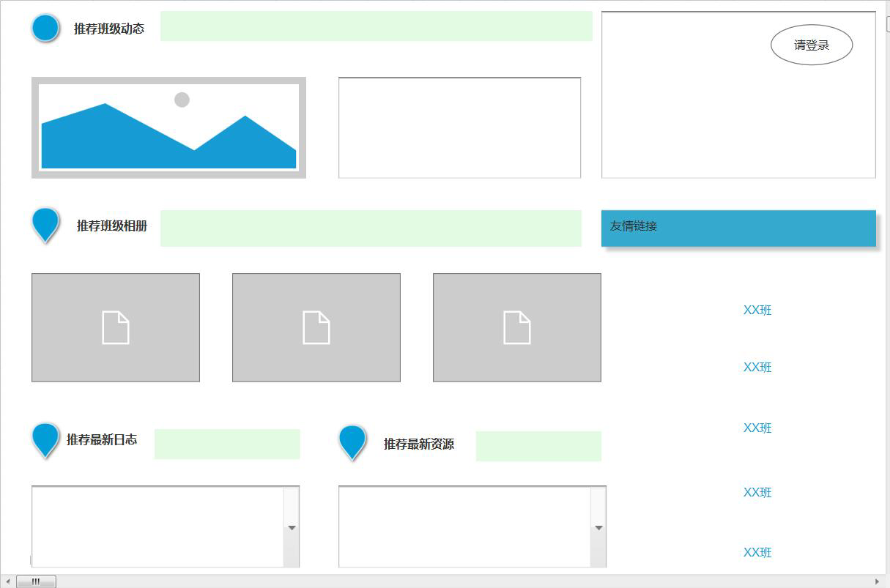
Task: Click the horizontal scrollbar's left arrow
Action: click(8, 581)
